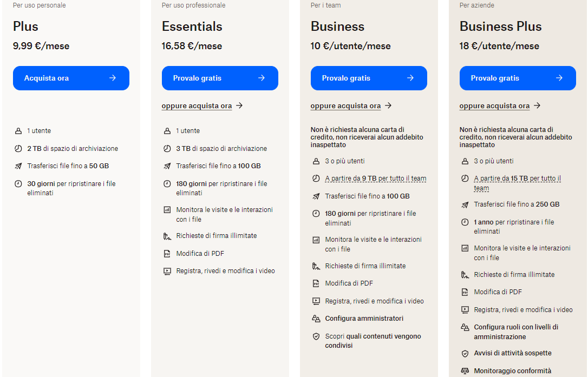The width and height of the screenshot is (588, 377).
Task: Click the '9,99 €/mese' price
Action: 41,46
